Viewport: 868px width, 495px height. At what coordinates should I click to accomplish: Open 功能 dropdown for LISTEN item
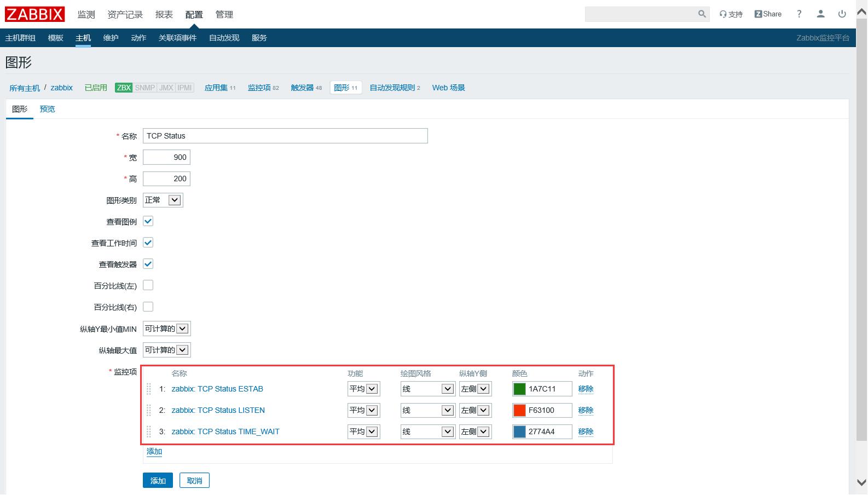363,410
